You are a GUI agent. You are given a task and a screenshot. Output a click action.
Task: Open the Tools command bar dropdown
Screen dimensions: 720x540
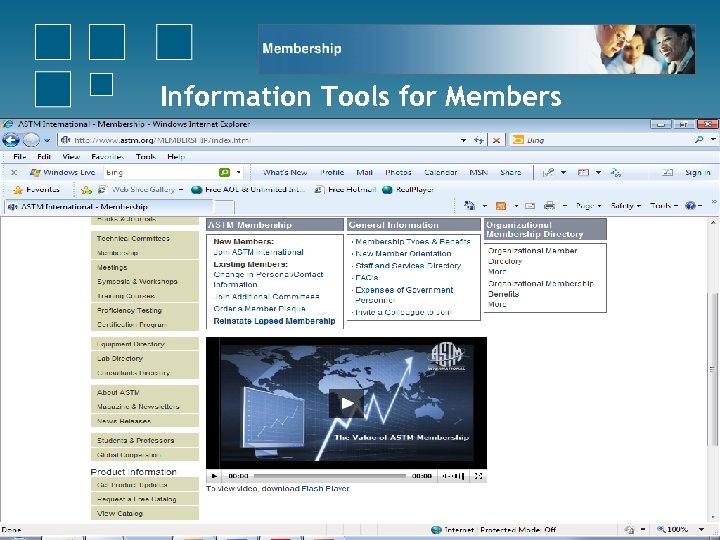click(x=664, y=206)
